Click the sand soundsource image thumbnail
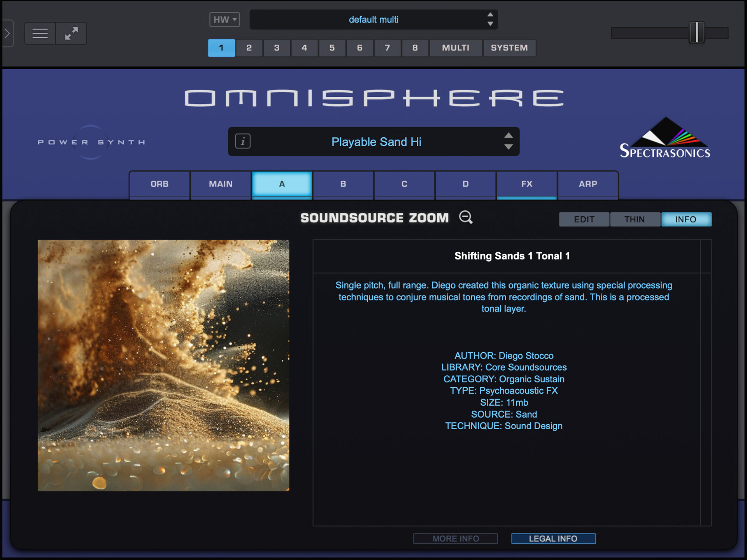 (x=163, y=365)
